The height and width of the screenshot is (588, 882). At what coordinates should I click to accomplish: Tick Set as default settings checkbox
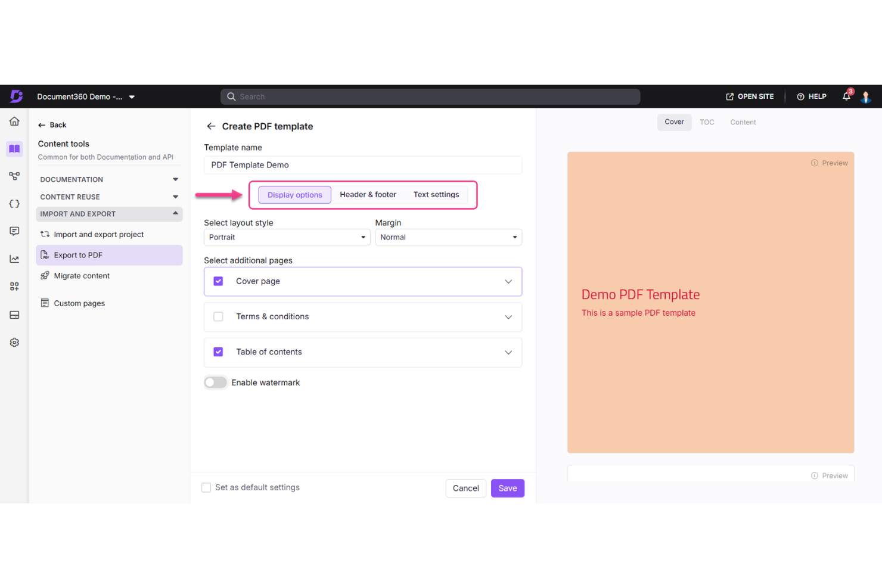coord(206,487)
